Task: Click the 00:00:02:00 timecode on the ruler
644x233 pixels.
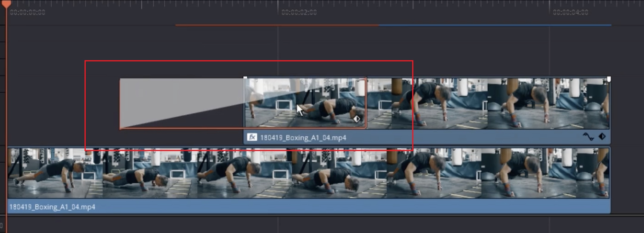Action: pos(299,13)
